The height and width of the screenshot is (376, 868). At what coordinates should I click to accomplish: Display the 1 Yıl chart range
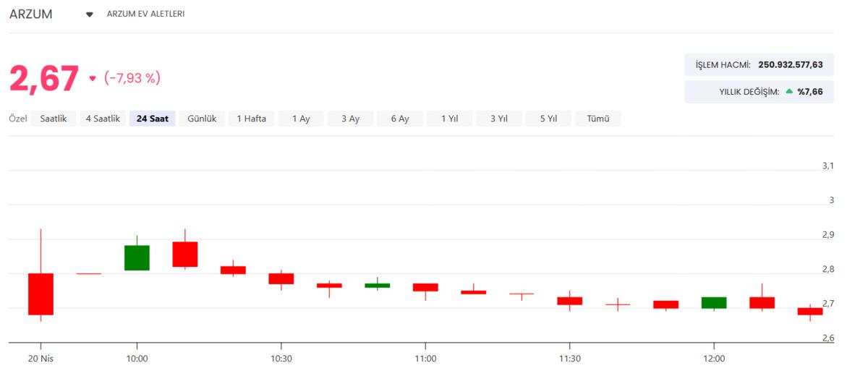click(x=449, y=119)
